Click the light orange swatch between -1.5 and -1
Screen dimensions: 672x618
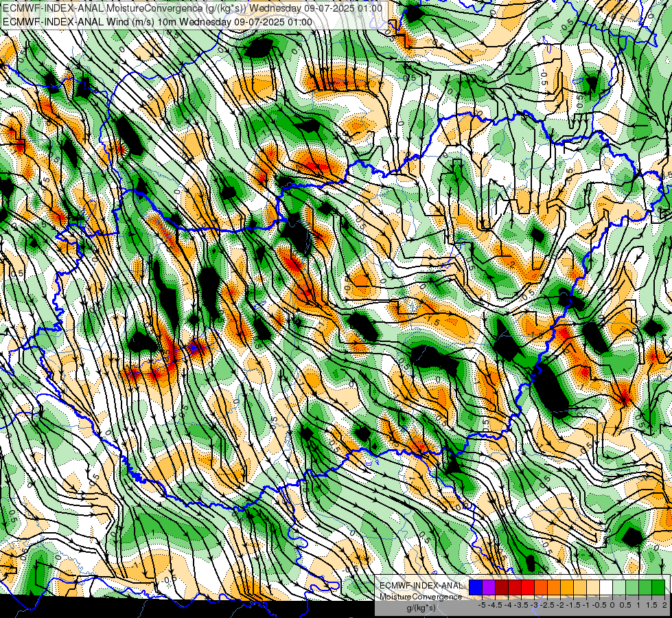coord(580,588)
